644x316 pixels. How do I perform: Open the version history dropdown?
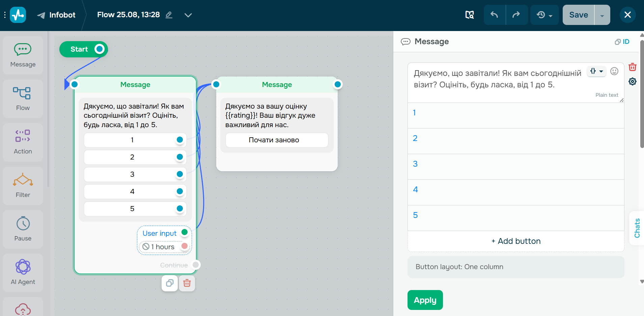point(544,15)
